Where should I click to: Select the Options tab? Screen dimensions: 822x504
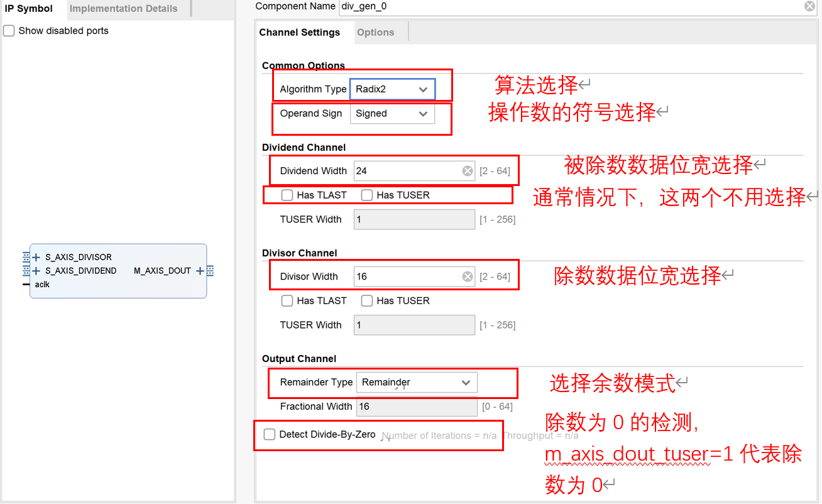(x=376, y=33)
